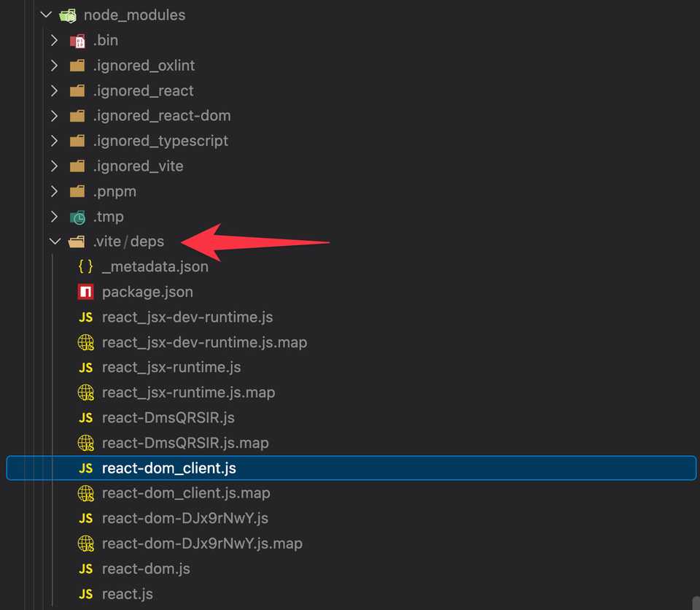The image size is (700, 610).
Task: Open react-dom.js file
Action: [x=146, y=569]
